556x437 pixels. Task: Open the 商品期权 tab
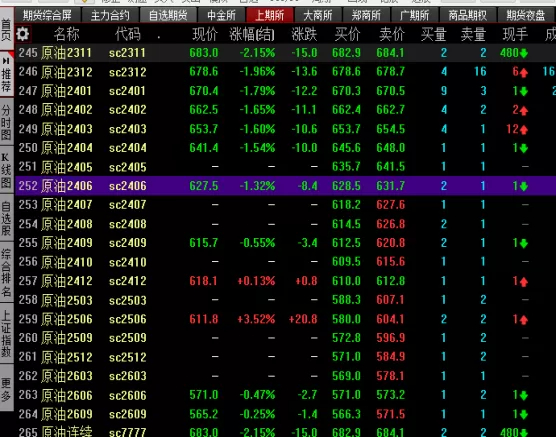coord(467,15)
